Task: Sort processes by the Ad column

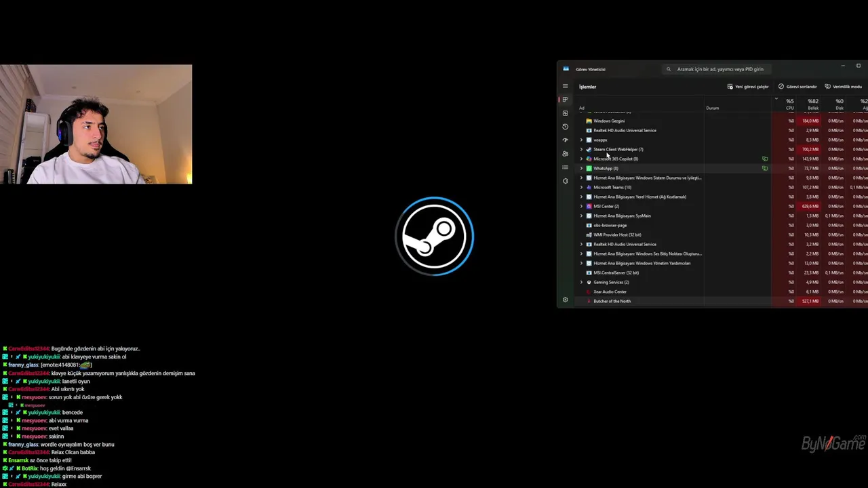Action: tap(581, 108)
